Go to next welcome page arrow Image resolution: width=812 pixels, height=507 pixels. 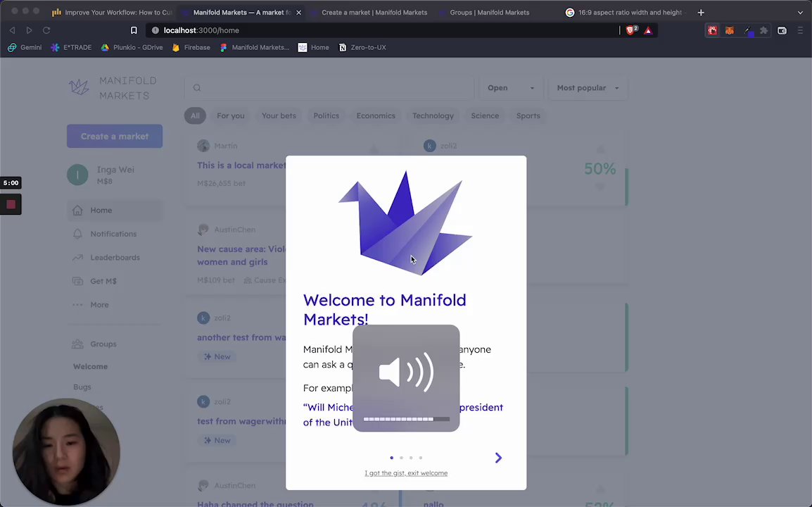pos(498,458)
